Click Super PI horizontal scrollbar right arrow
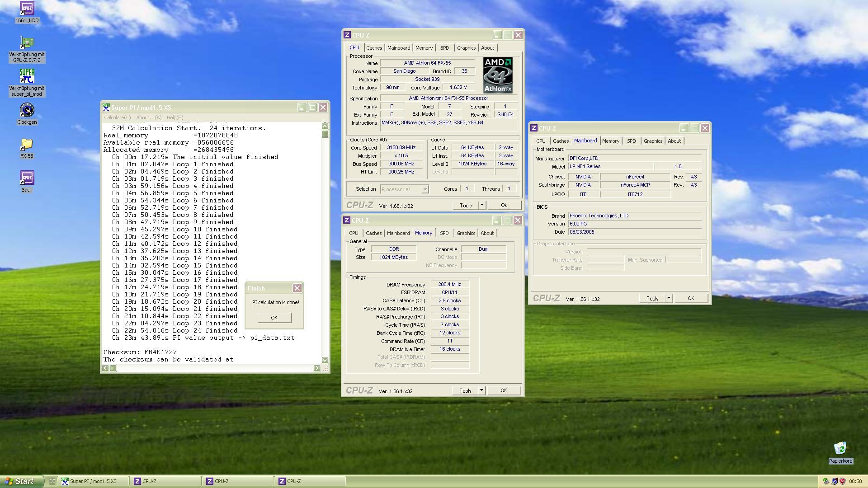868x488 pixels. [x=317, y=368]
